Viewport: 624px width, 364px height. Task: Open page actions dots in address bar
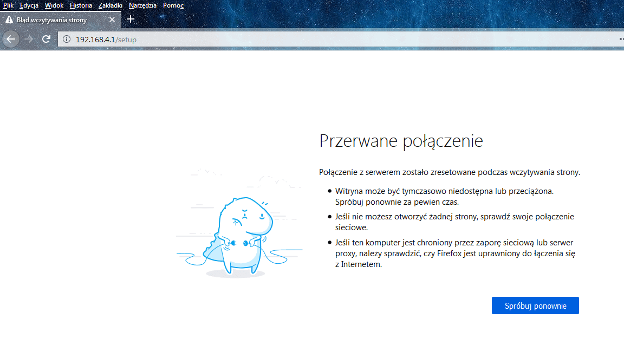pos(621,39)
